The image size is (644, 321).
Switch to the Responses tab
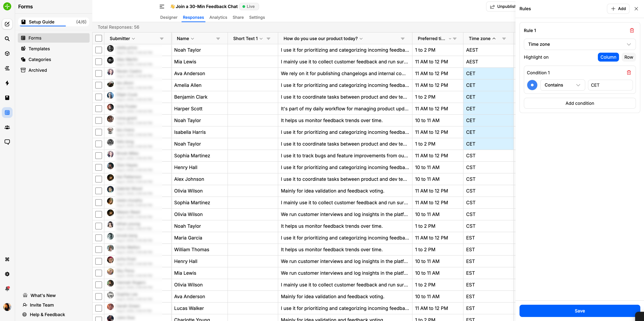pyautogui.click(x=193, y=17)
